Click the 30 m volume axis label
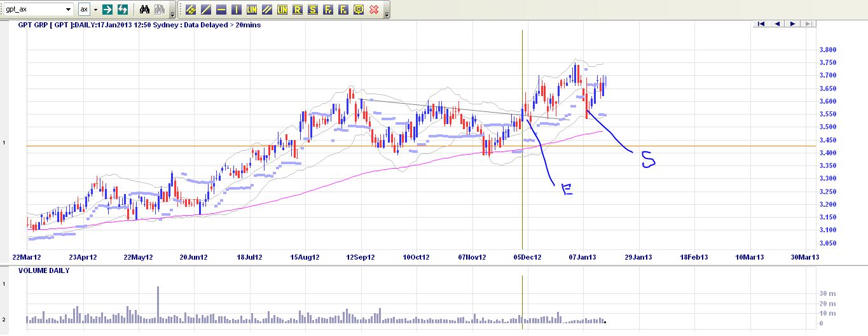The image size is (868, 336). tap(827, 293)
